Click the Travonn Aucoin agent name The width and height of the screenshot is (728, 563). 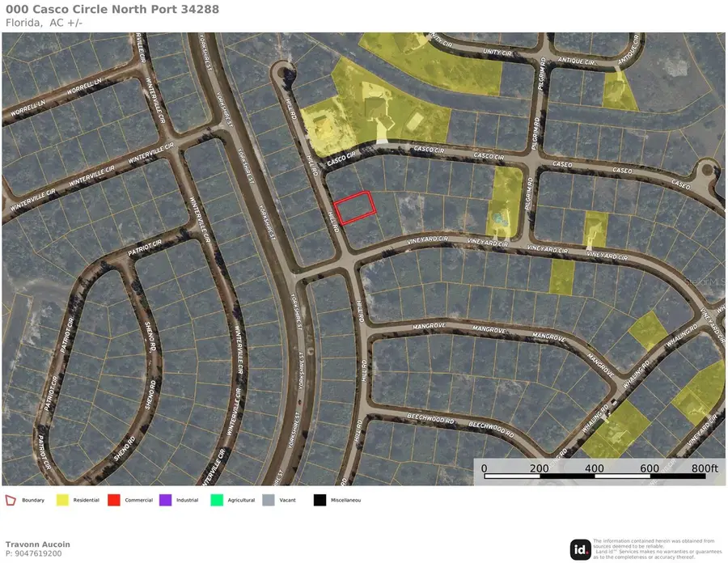[x=38, y=544]
